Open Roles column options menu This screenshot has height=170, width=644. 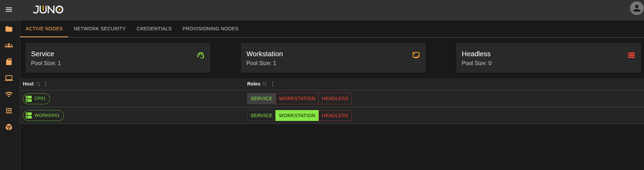273,84
